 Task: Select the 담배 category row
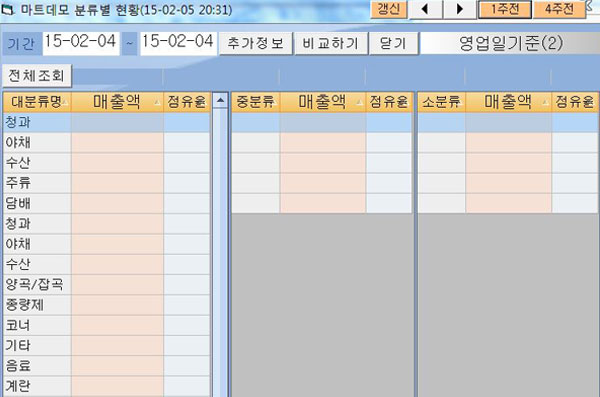coord(106,203)
